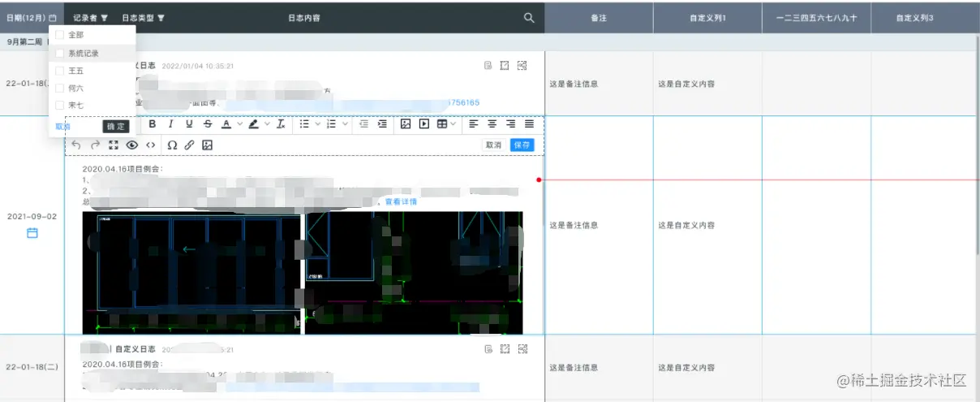Open the edit icon in 2022/01/04 log entry
The image size is (980, 402).
[x=505, y=66]
